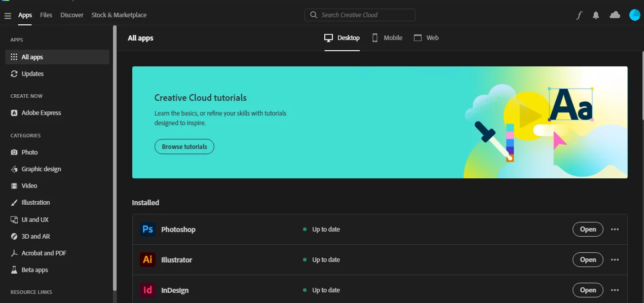Click the "Illustrator" app name
The image size is (644, 303).
click(177, 260)
